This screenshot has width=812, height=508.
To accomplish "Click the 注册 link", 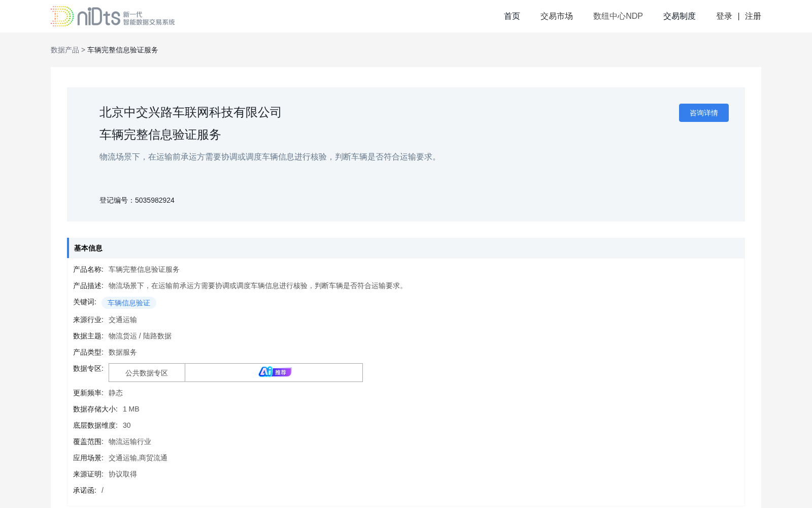I will 753,16.
